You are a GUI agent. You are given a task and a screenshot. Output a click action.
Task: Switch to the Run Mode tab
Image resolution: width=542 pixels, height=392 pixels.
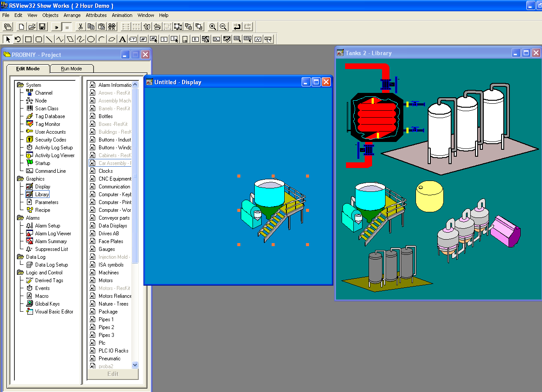[71, 69]
